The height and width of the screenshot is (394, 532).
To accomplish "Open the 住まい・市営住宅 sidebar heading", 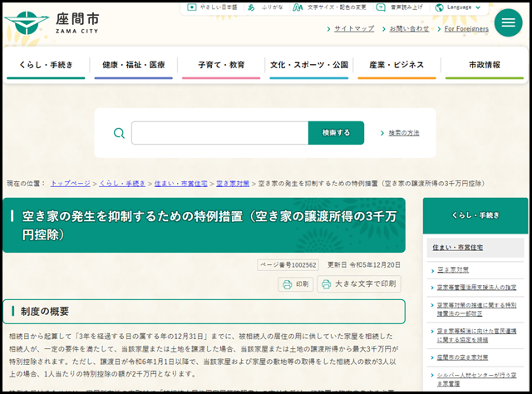I will [x=457, y=248].
